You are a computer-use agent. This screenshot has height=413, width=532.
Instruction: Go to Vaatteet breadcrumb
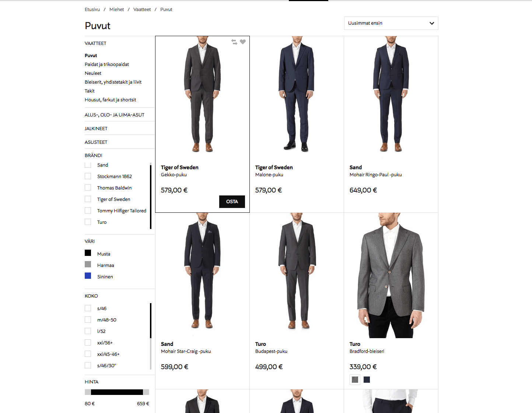click(142, 10)
